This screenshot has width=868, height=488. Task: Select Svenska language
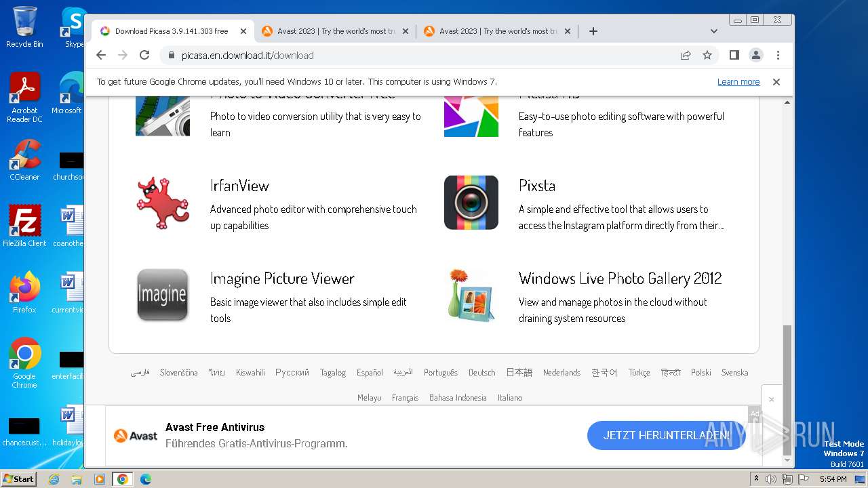pos(735,373)
